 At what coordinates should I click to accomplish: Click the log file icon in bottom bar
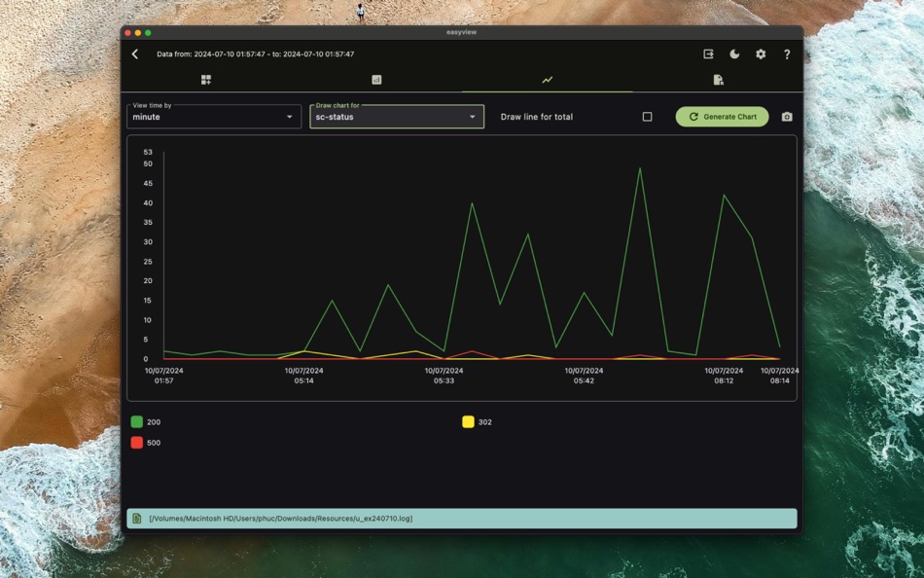pos(137,519)
